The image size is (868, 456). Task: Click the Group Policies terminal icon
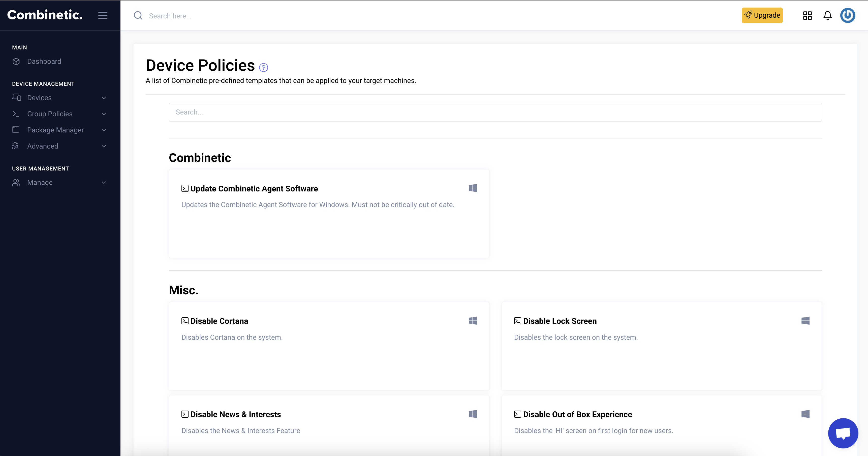16,114
